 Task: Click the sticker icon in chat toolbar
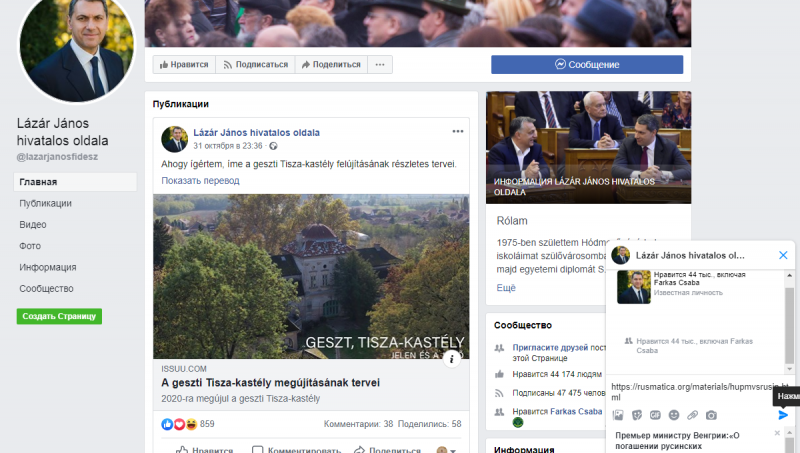(x=637, y=415)
